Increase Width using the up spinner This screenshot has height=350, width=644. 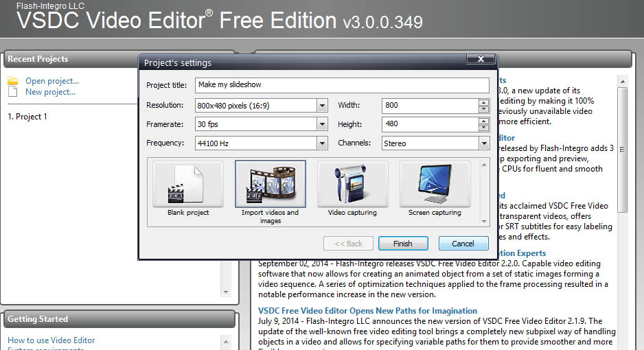[484, 102]
